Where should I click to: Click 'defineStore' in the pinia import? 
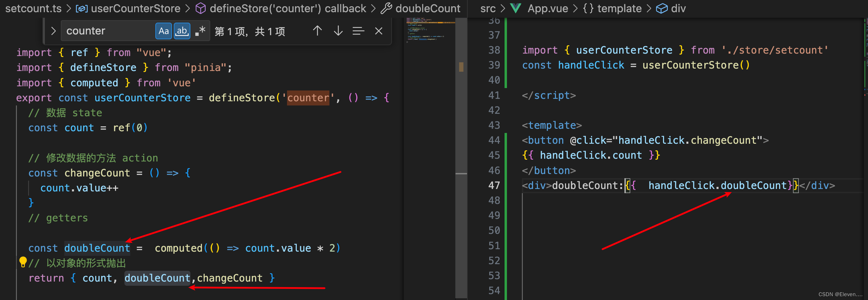(103, 68)
